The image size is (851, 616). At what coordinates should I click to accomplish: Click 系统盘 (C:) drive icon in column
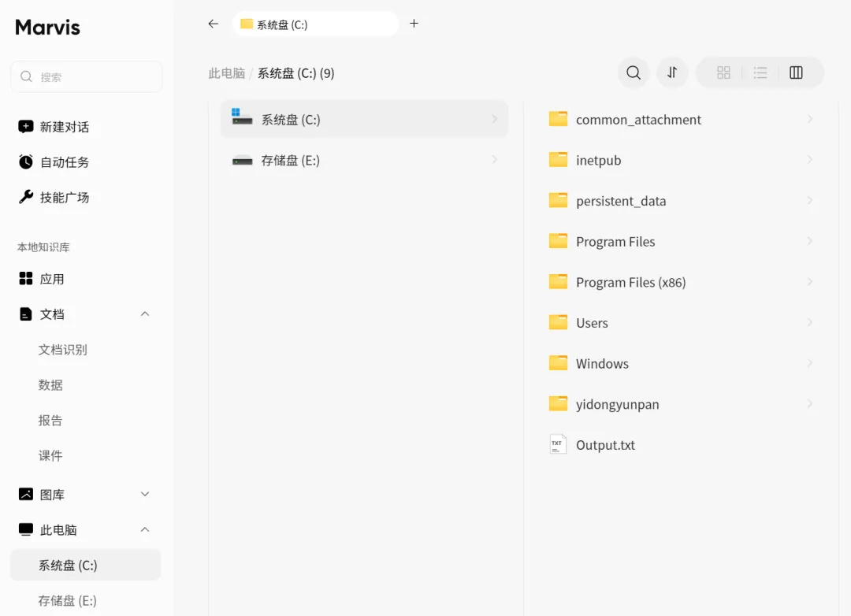tap(242, 117)
